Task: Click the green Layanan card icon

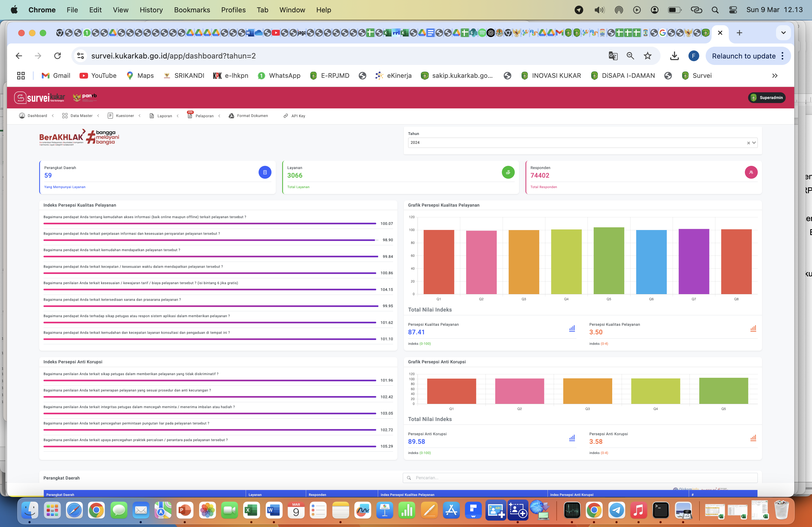Action: [x=508, y=172]
